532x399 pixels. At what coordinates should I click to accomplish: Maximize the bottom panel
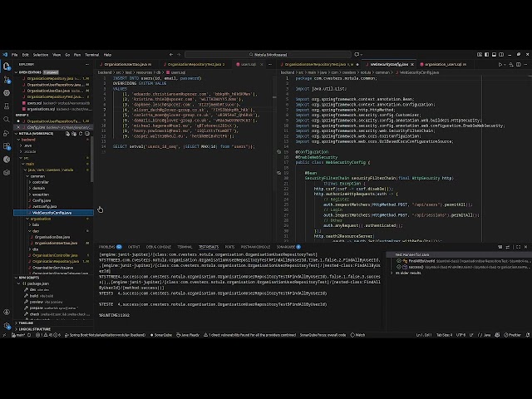518,247
